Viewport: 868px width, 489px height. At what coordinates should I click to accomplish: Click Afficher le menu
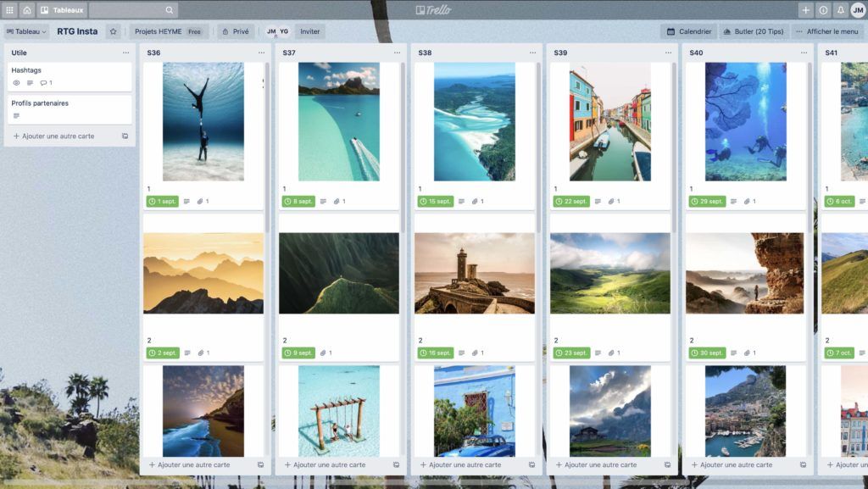(827, 31)
